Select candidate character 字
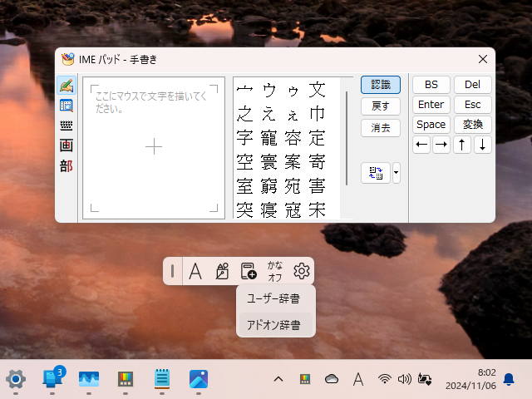Viewport: 532px width, 399px height. coord(245,138)
